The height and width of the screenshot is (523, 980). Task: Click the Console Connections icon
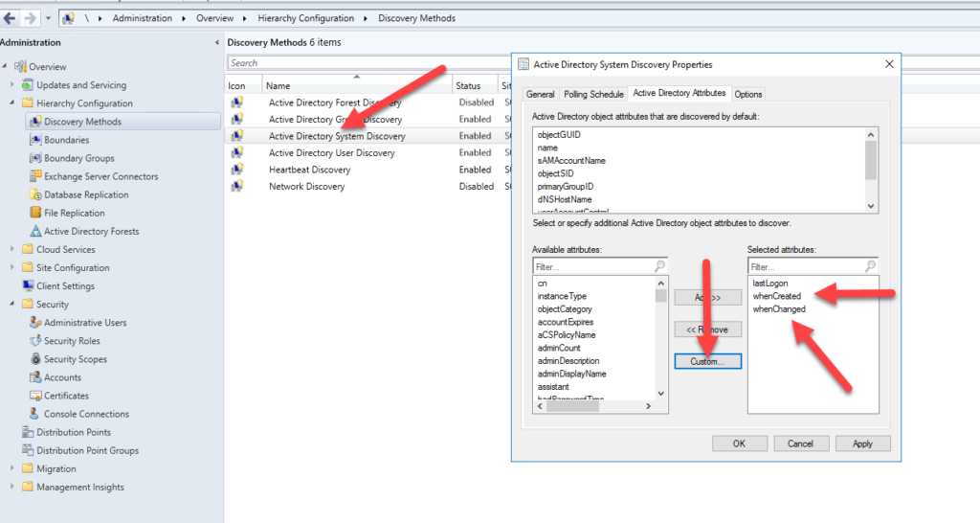(35, 414)
